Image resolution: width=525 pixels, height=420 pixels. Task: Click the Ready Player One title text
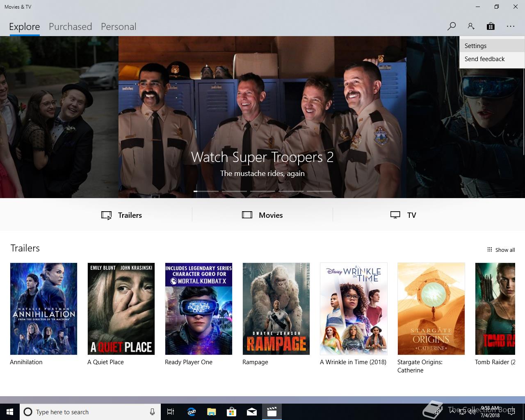pos(189,362)
